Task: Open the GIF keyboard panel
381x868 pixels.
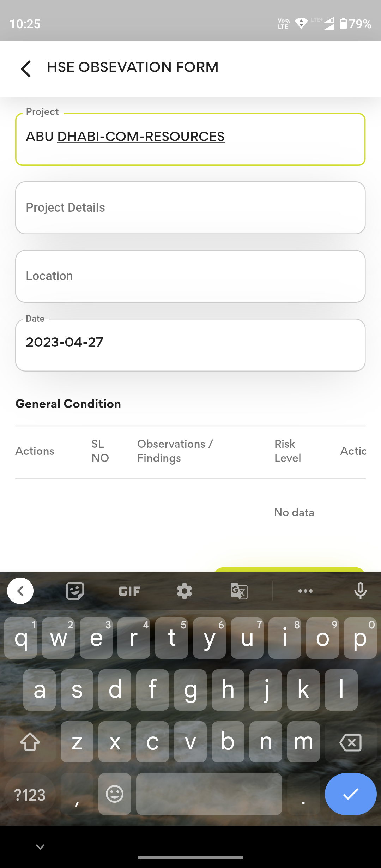Action: [x=129, y=591]
